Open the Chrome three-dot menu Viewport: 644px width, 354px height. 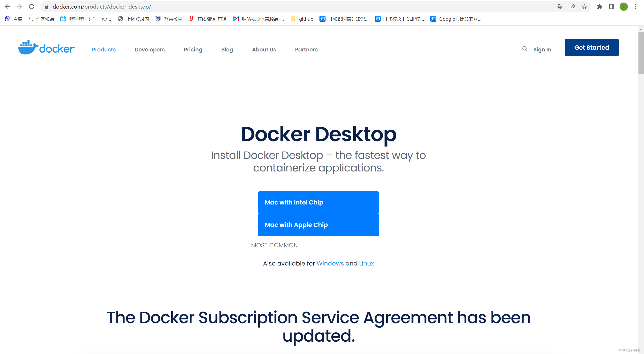(x=636, y=7)
